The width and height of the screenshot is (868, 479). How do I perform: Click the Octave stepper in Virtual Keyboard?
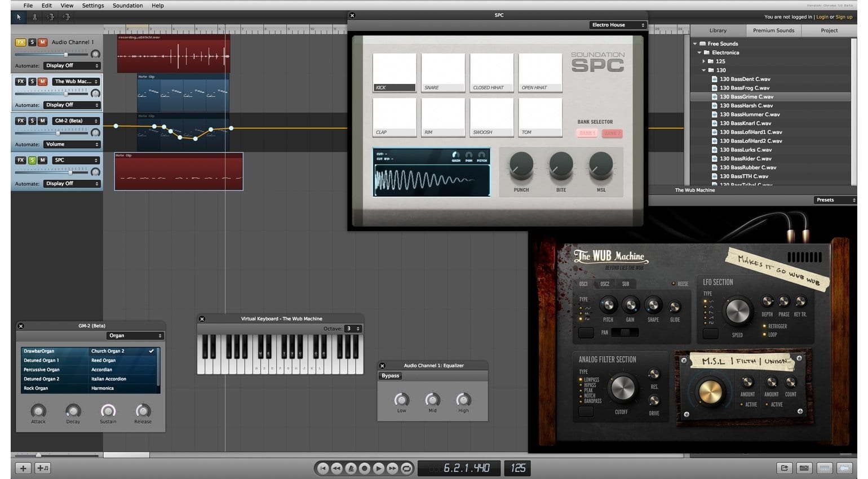(x=353, y=329)
